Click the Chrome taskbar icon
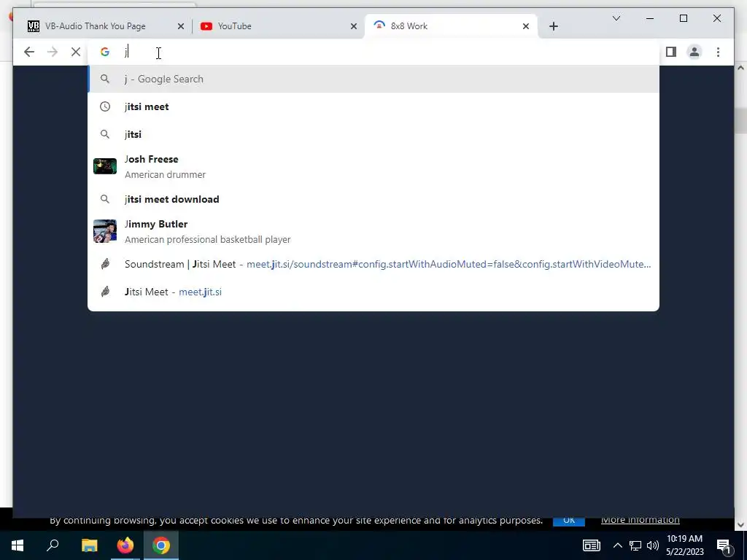747x560 pixels. tap(161, 545)
